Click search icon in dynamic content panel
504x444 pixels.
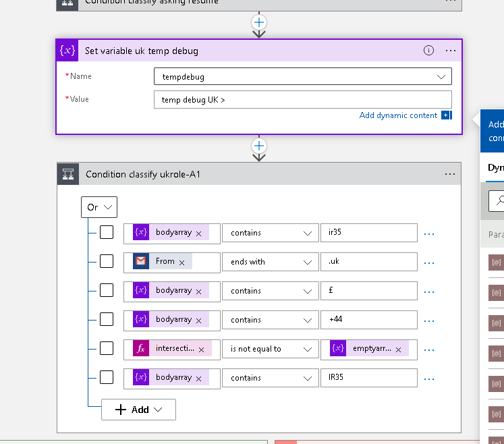(x=500, y=200)
